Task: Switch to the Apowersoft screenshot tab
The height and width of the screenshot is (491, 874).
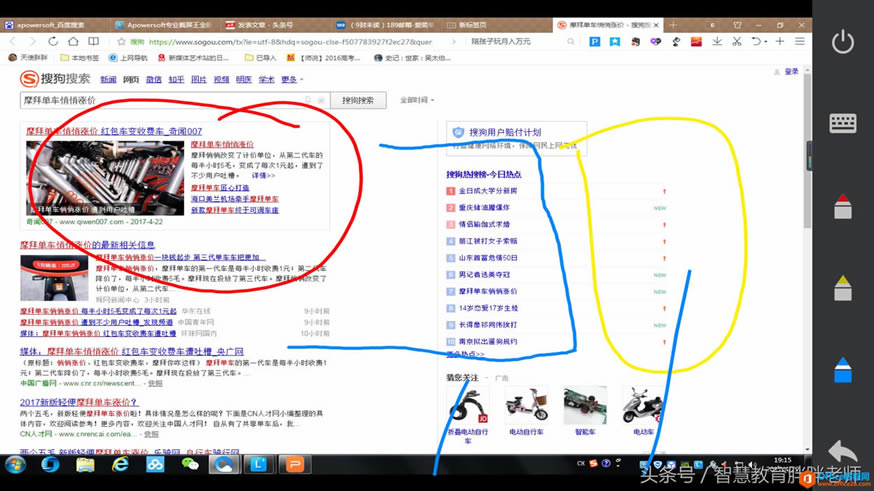Action: (x=164, y=25)
